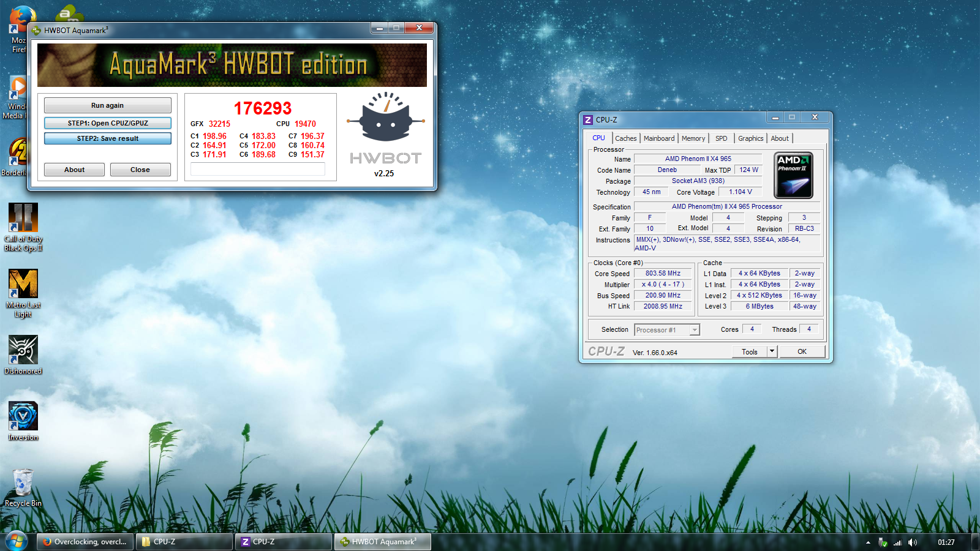Switch to the SPD tab
Image resolution: width=980 pixels, height=551 pixels.
(722, 138)
